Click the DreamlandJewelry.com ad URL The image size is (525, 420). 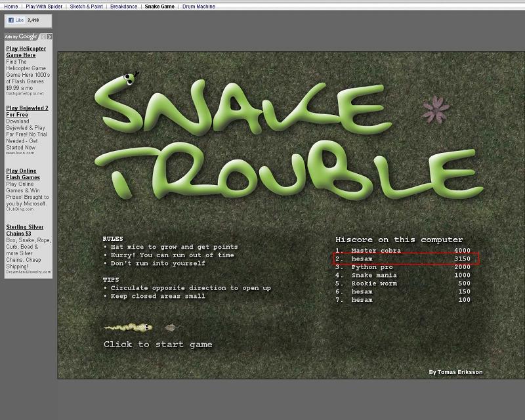(29, 272)
